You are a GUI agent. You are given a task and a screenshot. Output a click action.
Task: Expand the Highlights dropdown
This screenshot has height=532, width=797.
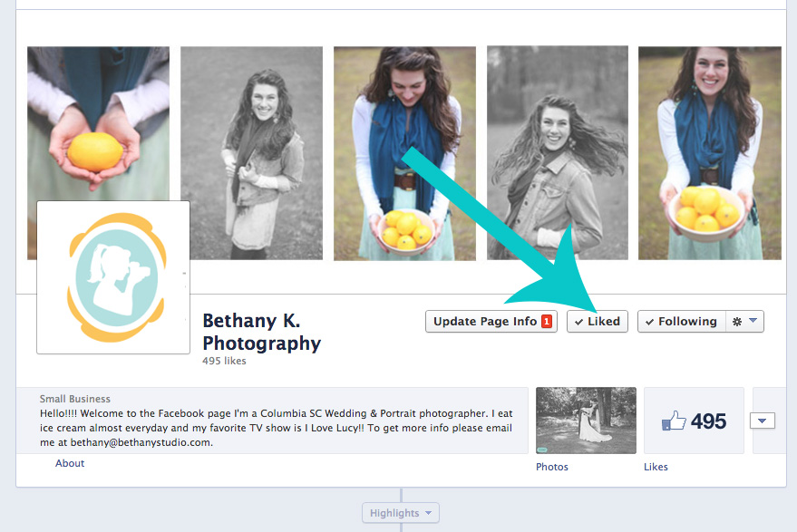[x=401, y=513]
